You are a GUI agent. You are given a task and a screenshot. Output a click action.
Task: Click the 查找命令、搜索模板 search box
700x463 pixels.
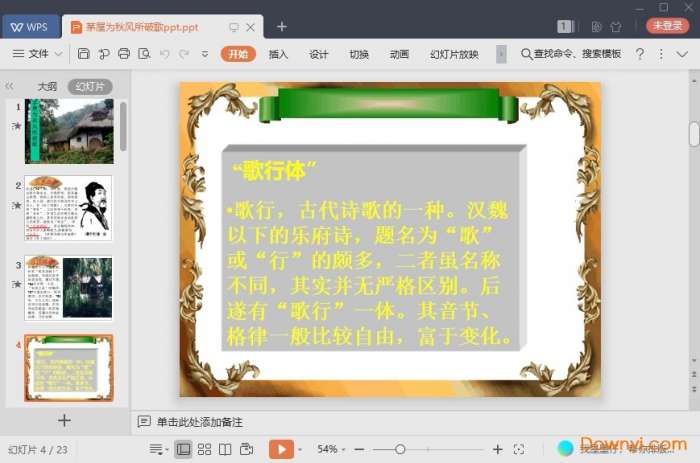(571, 54)
